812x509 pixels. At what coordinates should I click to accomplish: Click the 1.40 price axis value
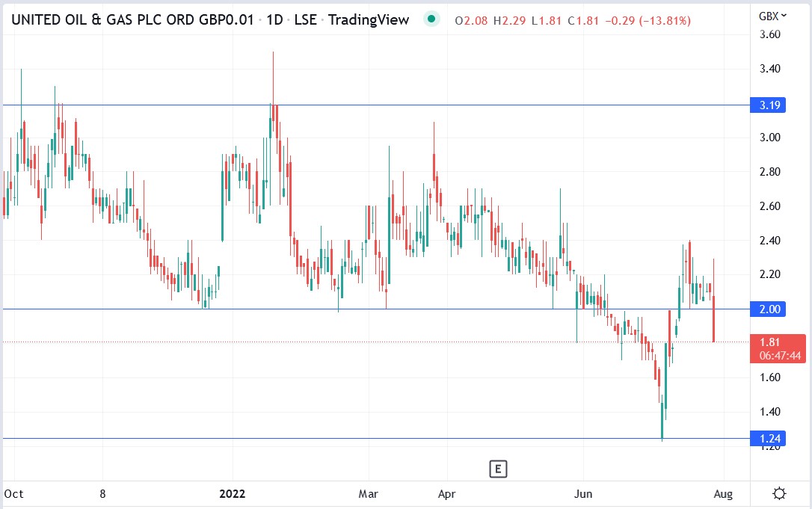(x=770, y=412)
